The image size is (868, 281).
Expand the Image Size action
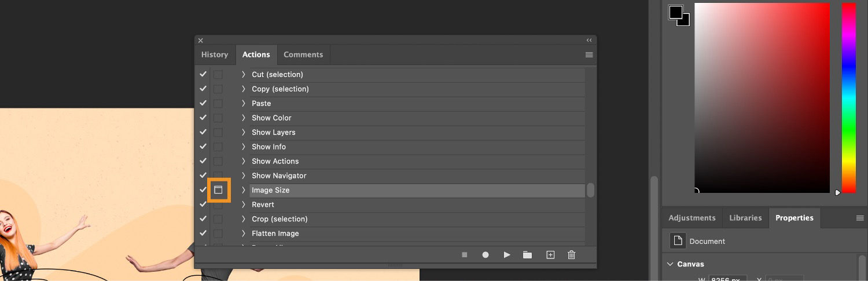[x=244, y=190]
